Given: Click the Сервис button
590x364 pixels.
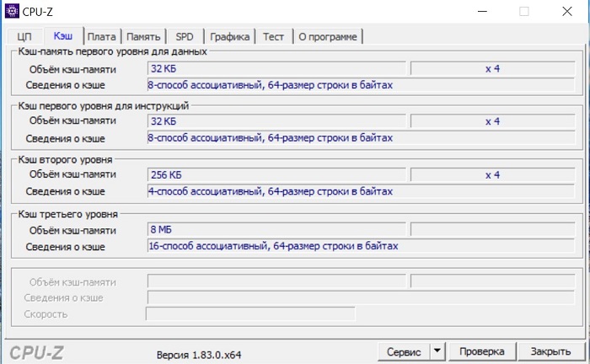Looking at the screenshot, I should [404, 352].
